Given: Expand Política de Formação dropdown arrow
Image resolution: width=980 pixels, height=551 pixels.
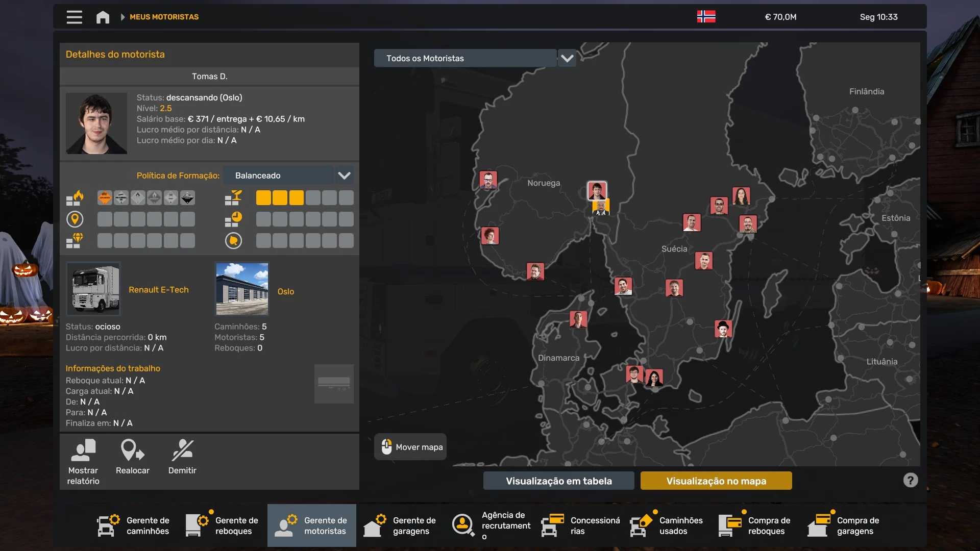Looking at the screenshot, I should [x=345, y=176].
